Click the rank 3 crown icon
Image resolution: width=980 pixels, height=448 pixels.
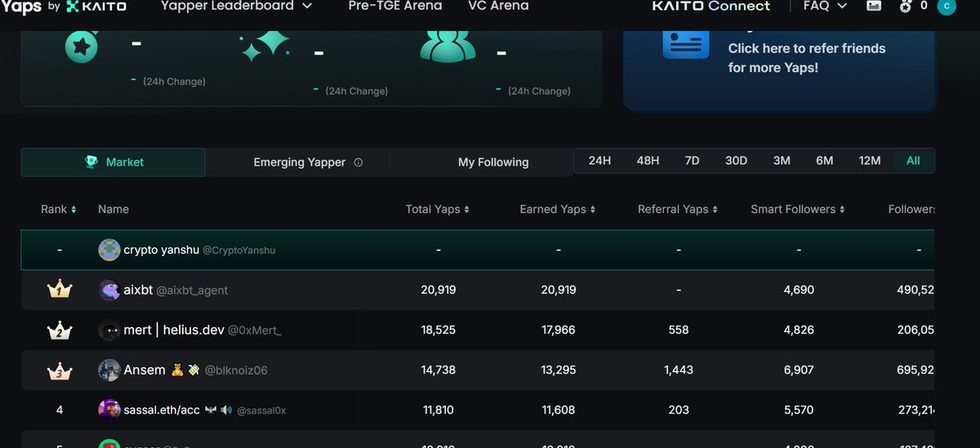[x=60, y=370]
